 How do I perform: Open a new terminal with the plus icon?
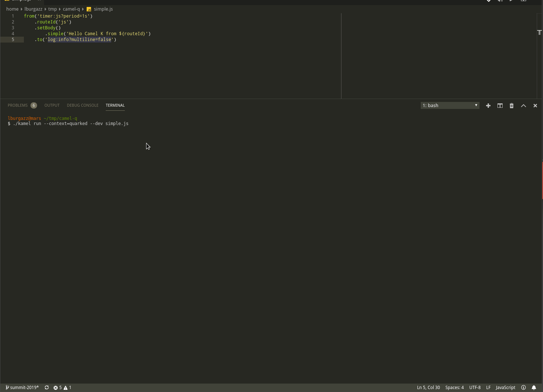pyautogui.click(x=488, y=105)
